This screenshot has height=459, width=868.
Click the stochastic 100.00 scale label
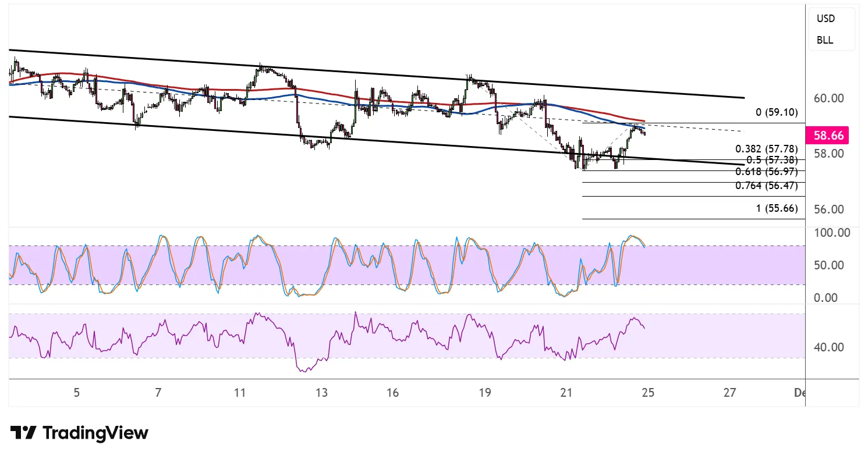pyautogui.click(x=831, y=233)
